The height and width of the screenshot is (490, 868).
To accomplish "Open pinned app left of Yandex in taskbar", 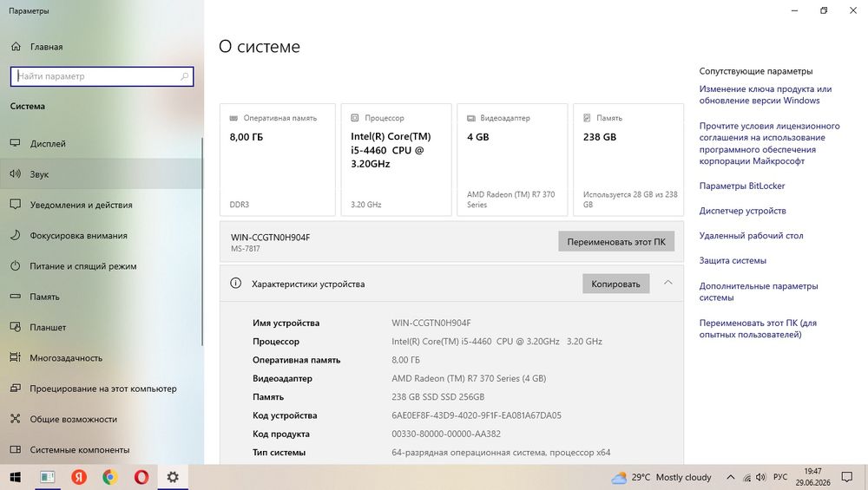I will (x=47, y=477).
